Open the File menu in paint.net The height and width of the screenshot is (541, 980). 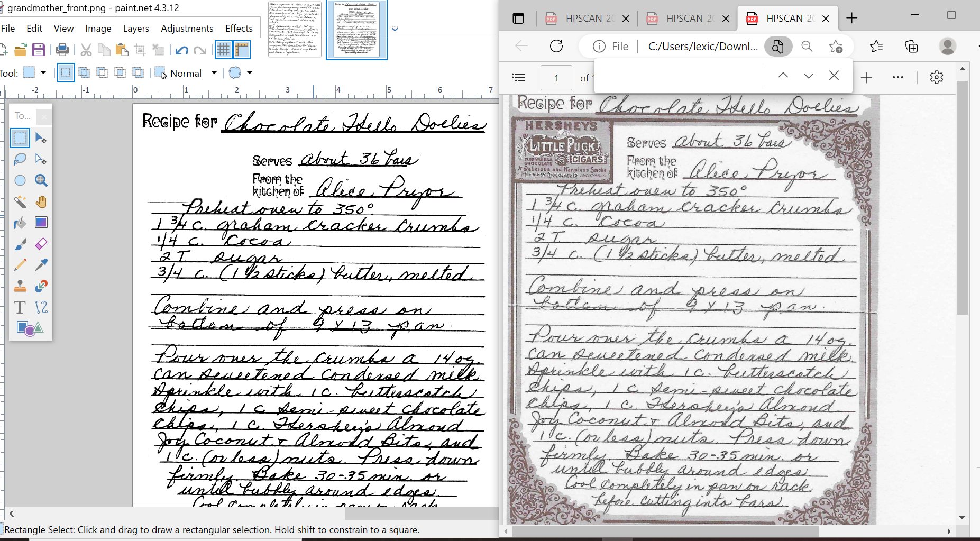(8, 29)
